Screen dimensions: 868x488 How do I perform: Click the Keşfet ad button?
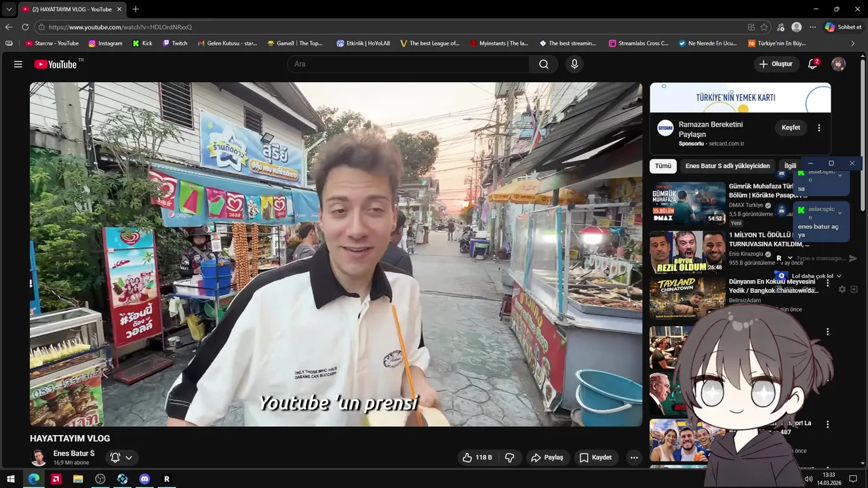pyautogui.click(x=791, y=127)
